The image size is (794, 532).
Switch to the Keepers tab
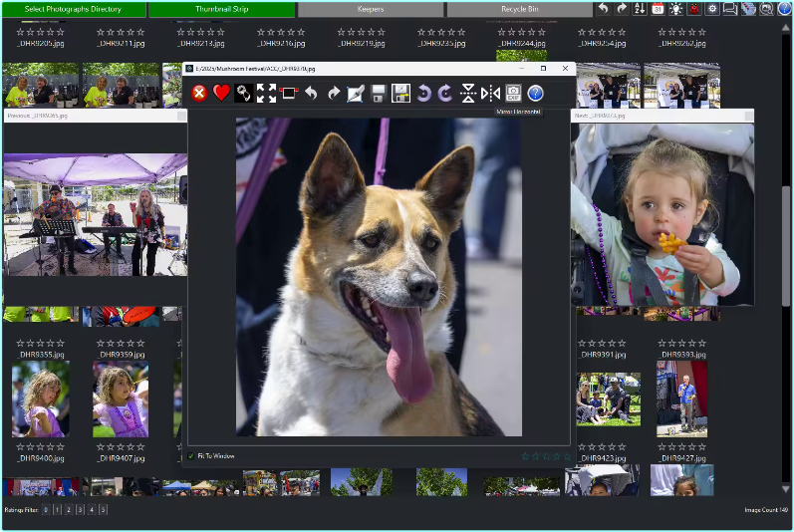pyautogui.click(x=370, y=9)
